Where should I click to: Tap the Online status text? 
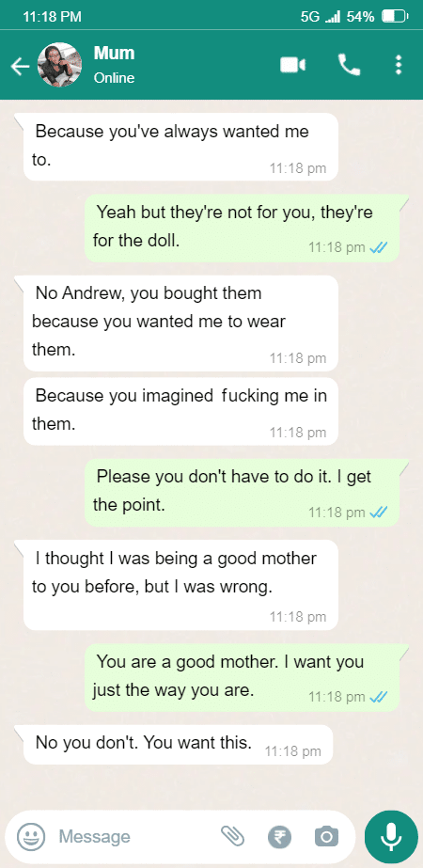(x=114, y=78)
